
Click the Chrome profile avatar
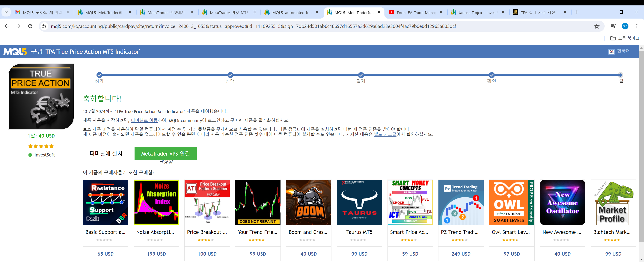(625, 26)
